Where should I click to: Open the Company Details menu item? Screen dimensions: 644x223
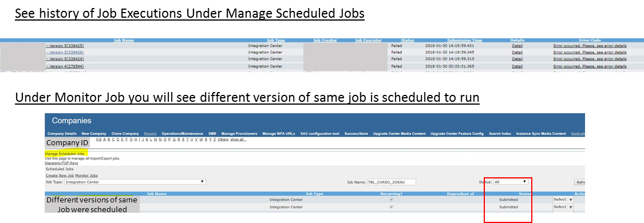[62, 134]
